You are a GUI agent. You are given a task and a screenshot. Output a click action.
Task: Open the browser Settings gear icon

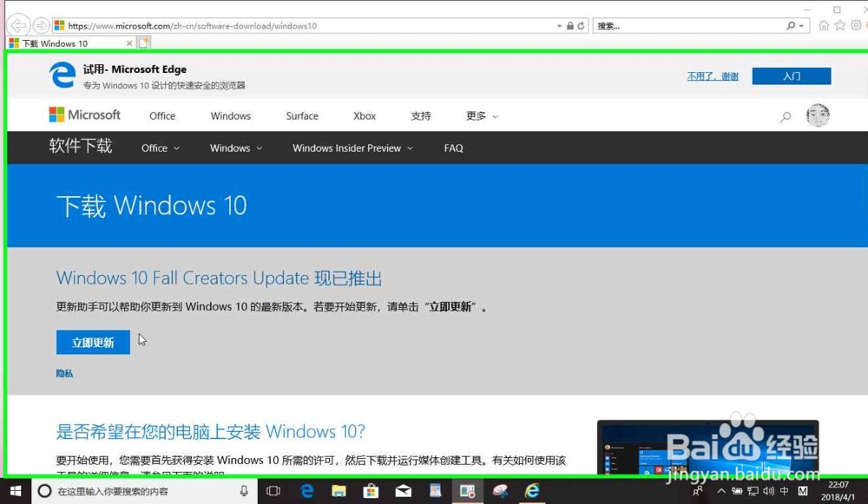[856, 27]
